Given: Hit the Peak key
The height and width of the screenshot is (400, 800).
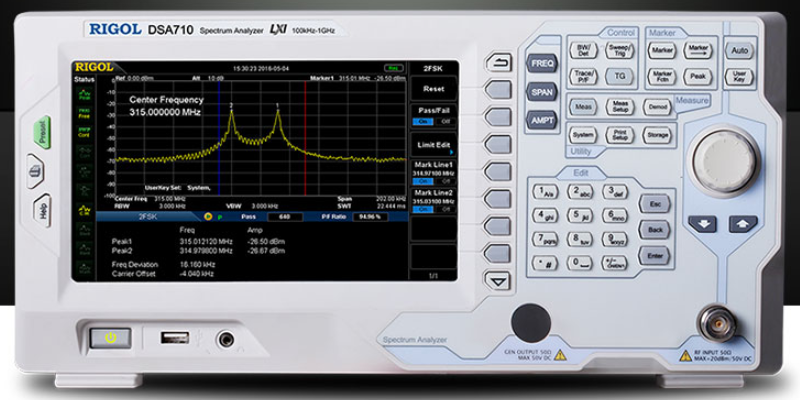Looking at the screenshot, I should click(x=697, y=77).
